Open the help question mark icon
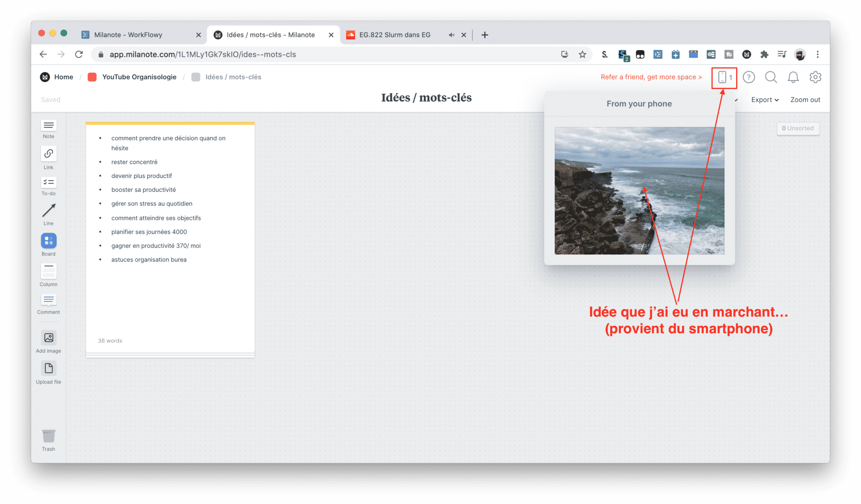 (749, 77)
